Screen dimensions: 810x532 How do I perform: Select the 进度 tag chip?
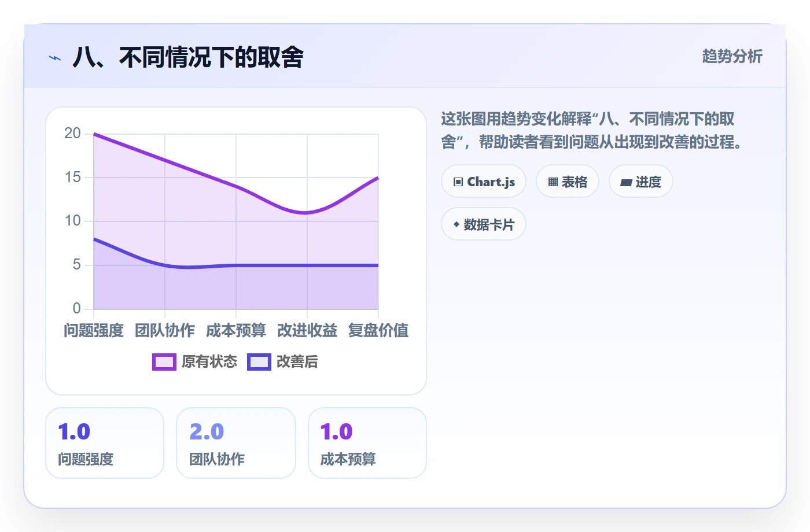point(641,182)
